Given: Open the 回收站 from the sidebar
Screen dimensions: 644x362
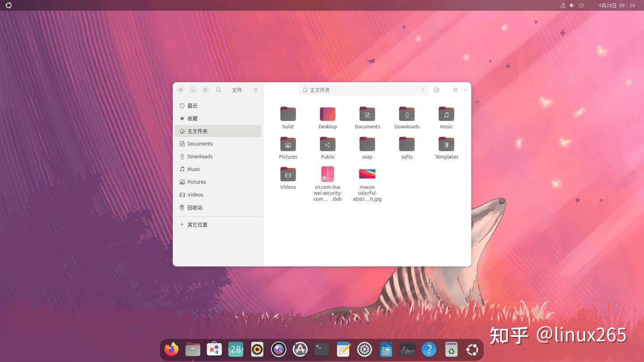Looking at the screenshot, I should click(x=195, y=207).
